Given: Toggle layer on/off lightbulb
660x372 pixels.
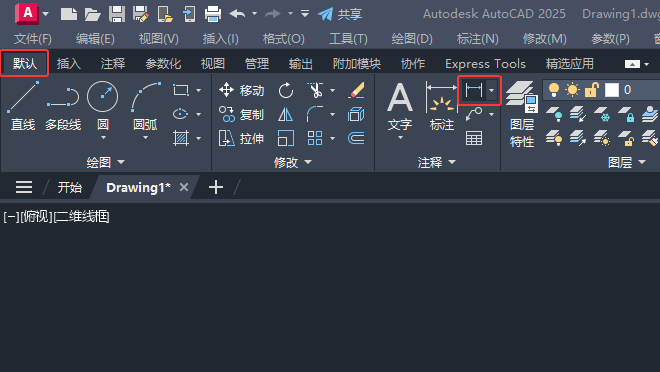Looking at the screenshot, I should tap(554, 90).
